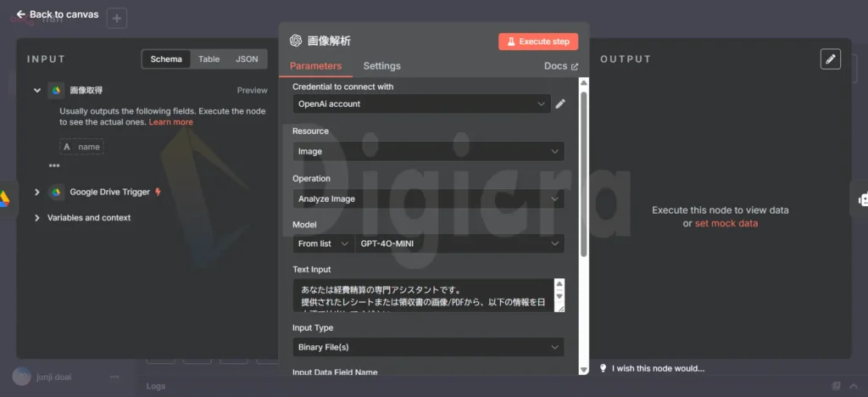Click the set mock data link
The width and height of the screenshot is (868, 397).
(726, 223)
